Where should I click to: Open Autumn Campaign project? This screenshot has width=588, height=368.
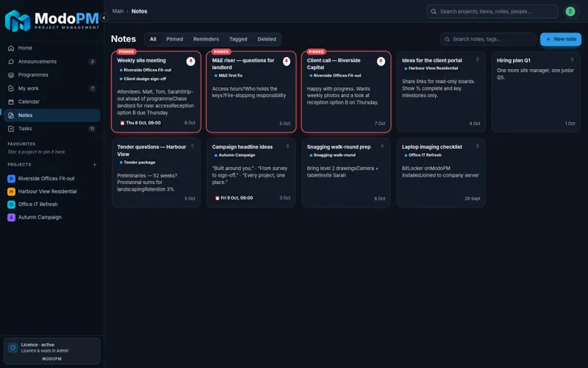[x=51, y=217]
